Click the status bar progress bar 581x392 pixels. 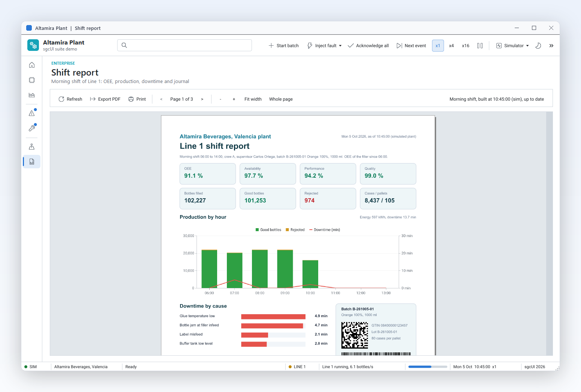coord(428,367)
